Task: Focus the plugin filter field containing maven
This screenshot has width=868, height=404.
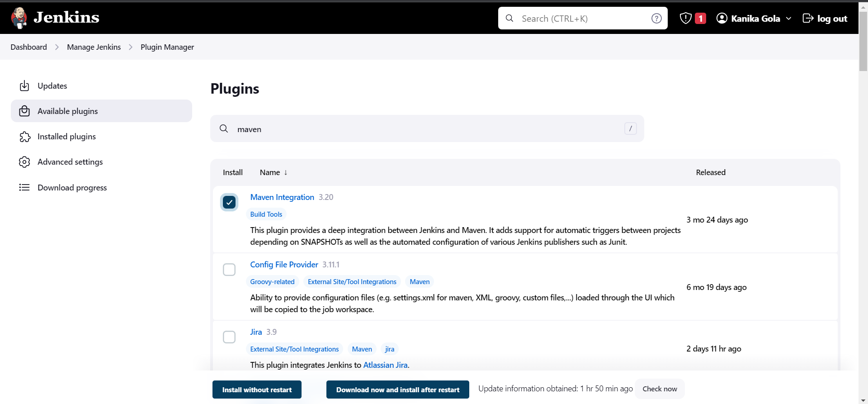Action: [x=427, y=128]
